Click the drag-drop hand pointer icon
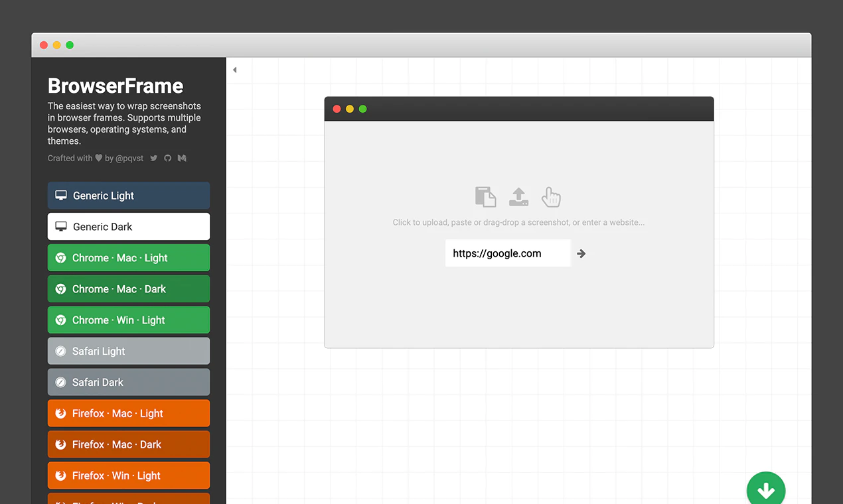 (551, 197)
